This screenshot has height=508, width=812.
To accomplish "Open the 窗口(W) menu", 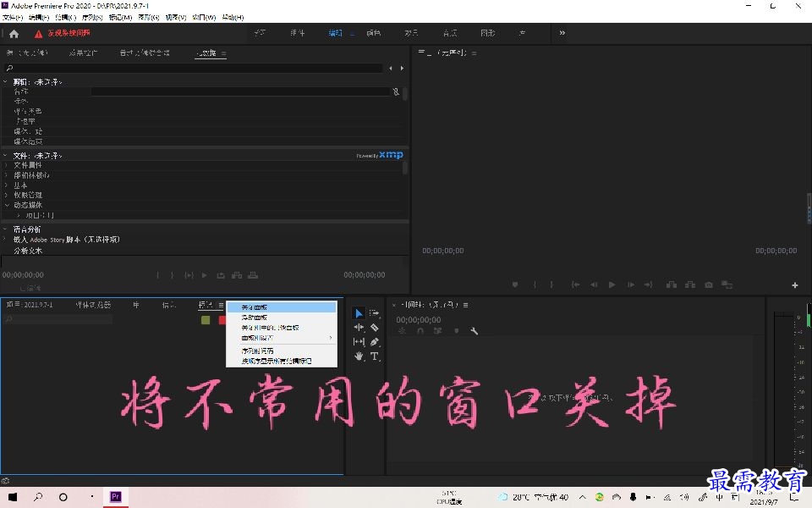I will [204, 17].
